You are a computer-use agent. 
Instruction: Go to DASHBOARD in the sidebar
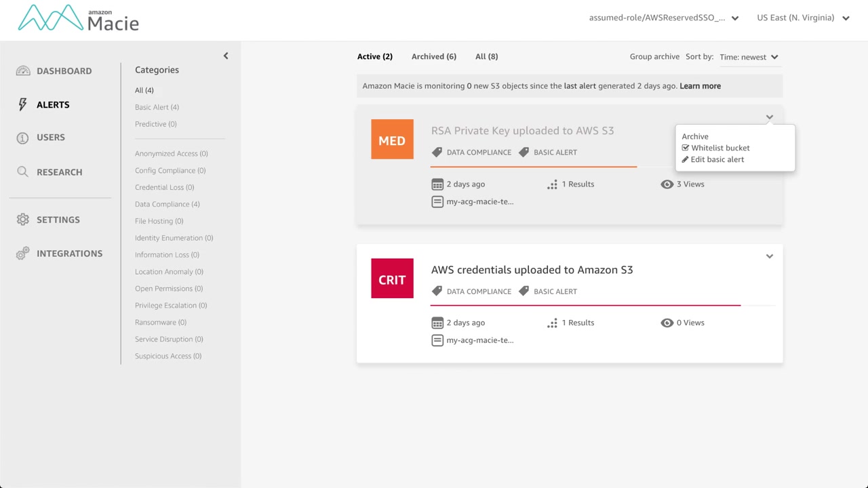64,71
